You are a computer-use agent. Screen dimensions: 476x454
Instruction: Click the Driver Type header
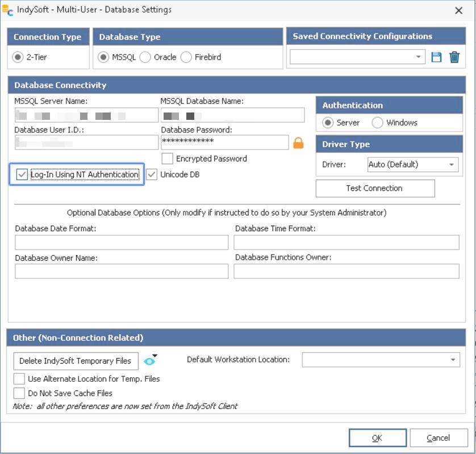pyautogui.click(x=389, y=144)
